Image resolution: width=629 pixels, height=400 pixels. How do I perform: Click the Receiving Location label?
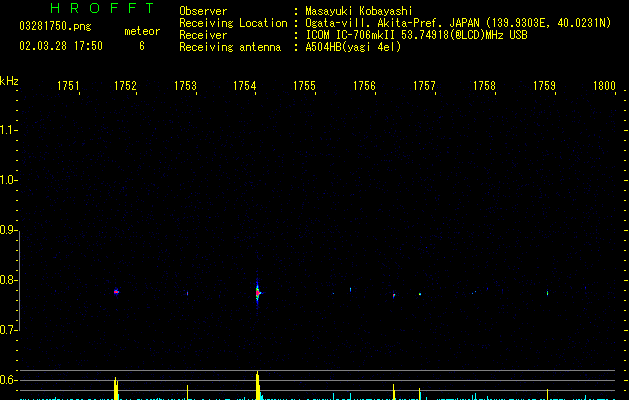pos(233,23)
